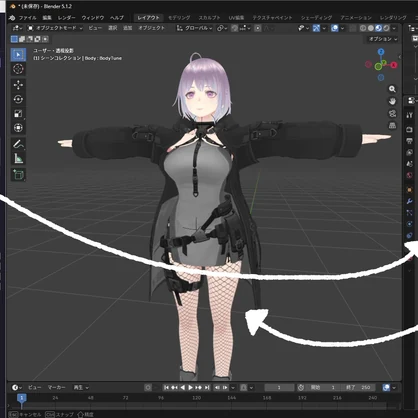Screen dimensions: 418x418
Task: Open the World properties tab
Action: 410,175
